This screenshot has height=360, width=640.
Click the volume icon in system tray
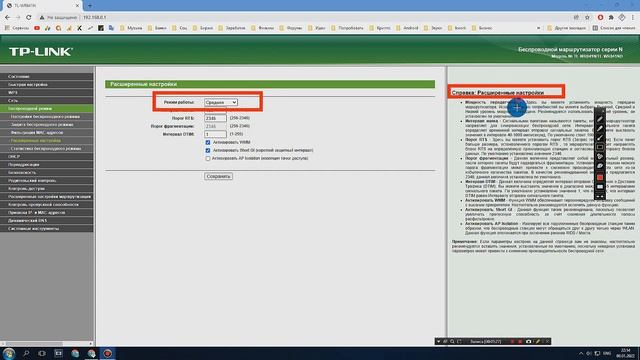pos(589,353)
